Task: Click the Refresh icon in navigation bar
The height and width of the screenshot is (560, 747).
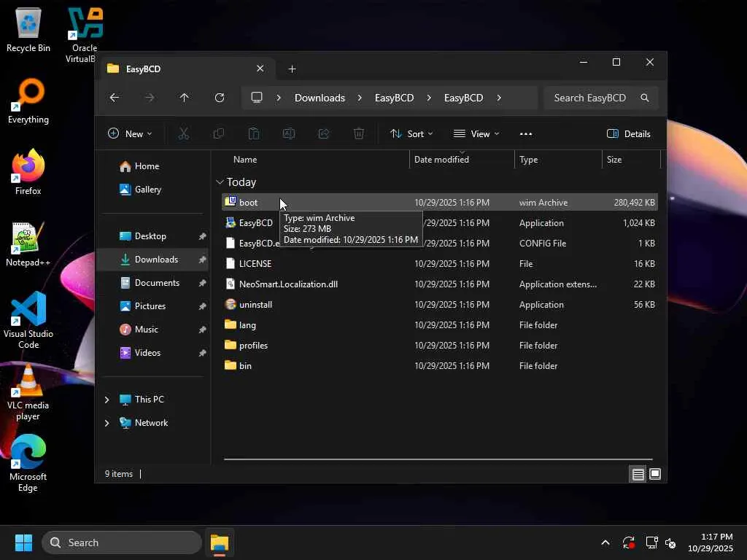Action: coord(219,98)
